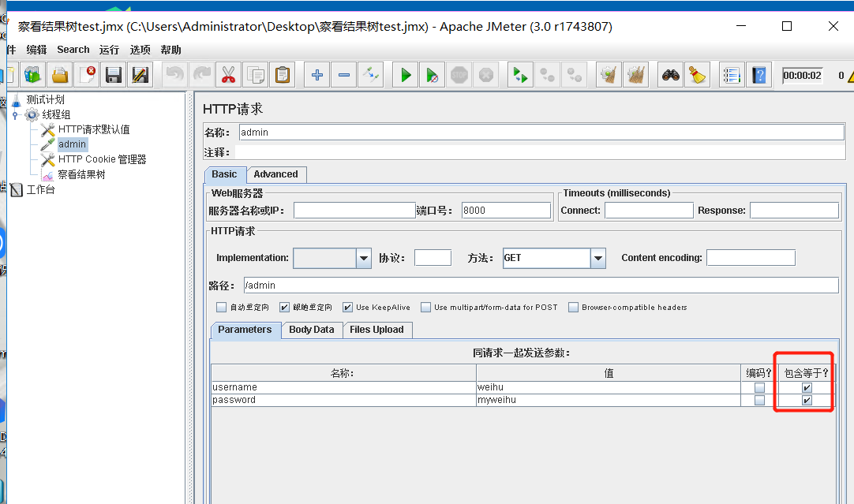The height and width of the screenshot is (504, 854).
Task: Open the 运行 menu
Action: 109,50
